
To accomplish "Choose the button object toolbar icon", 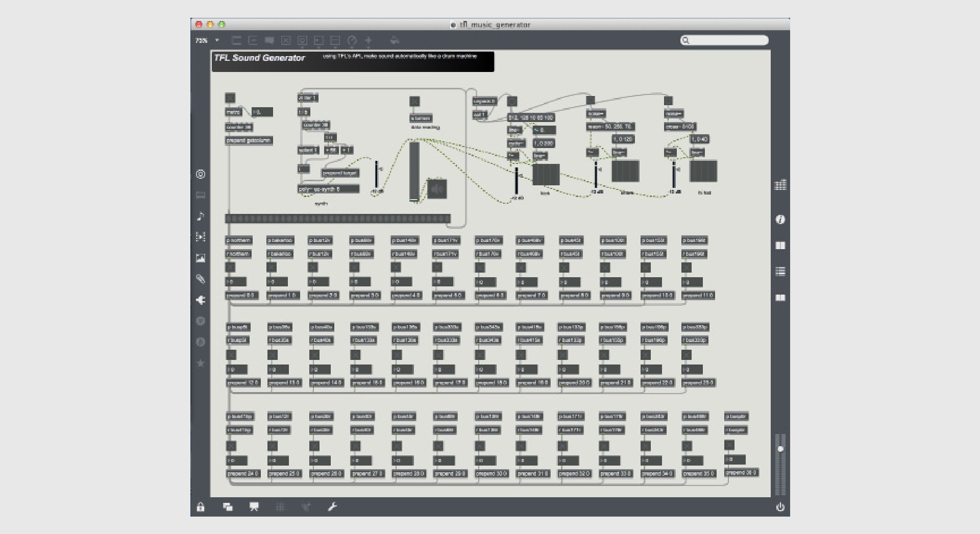I will [x=302, y=40].
